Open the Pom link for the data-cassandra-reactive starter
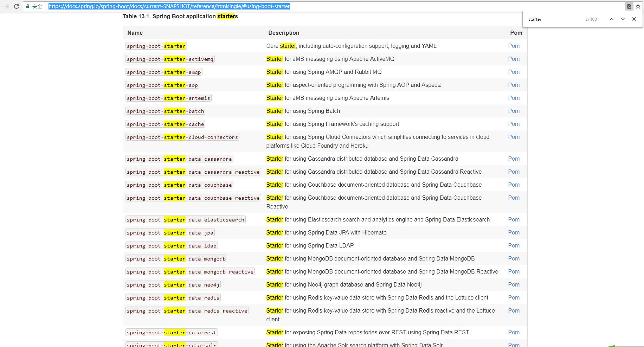The height and width of the screenshot is (347, 644). pyautogui.click(x=514, y=172)
